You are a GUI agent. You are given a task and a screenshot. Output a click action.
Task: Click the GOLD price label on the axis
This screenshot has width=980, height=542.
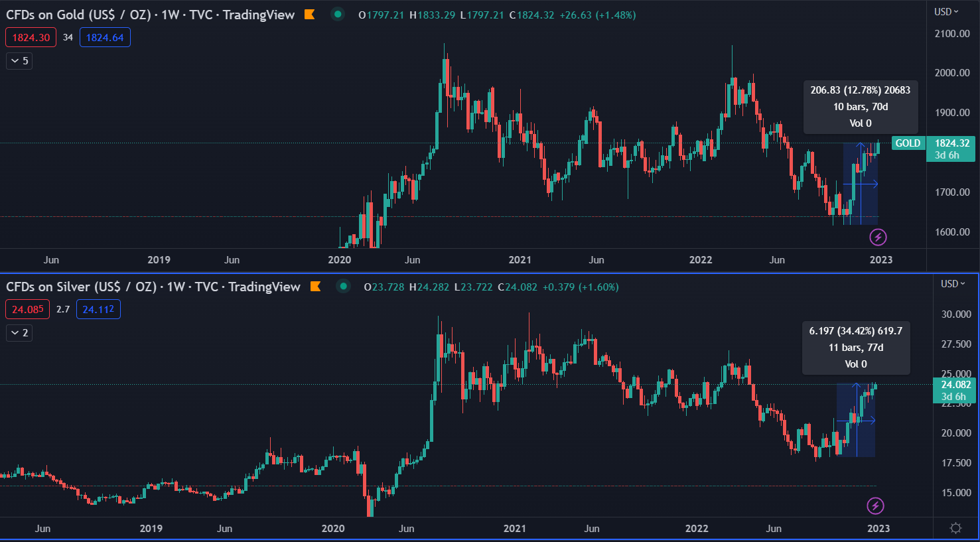coord(908,143)
